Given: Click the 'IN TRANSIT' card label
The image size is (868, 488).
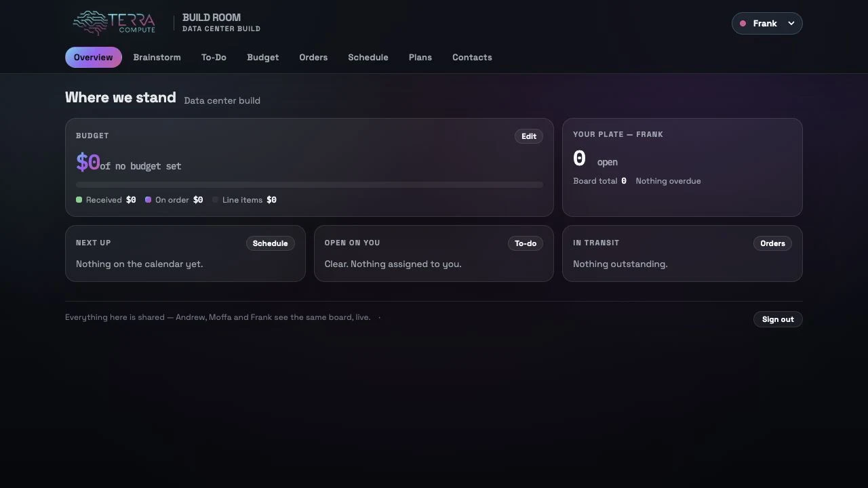Looking at the screenshot, I should [x=596, y=243].
